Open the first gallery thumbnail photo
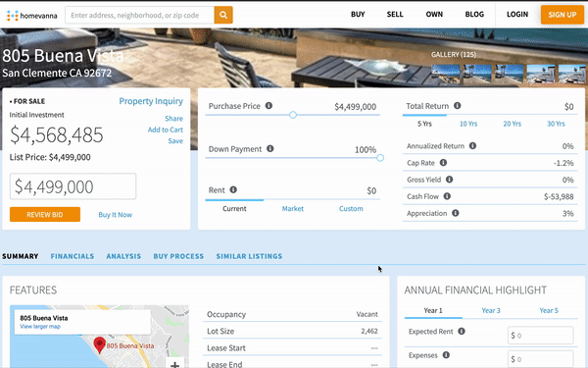588x368 pixels. [x=446, y=74]
